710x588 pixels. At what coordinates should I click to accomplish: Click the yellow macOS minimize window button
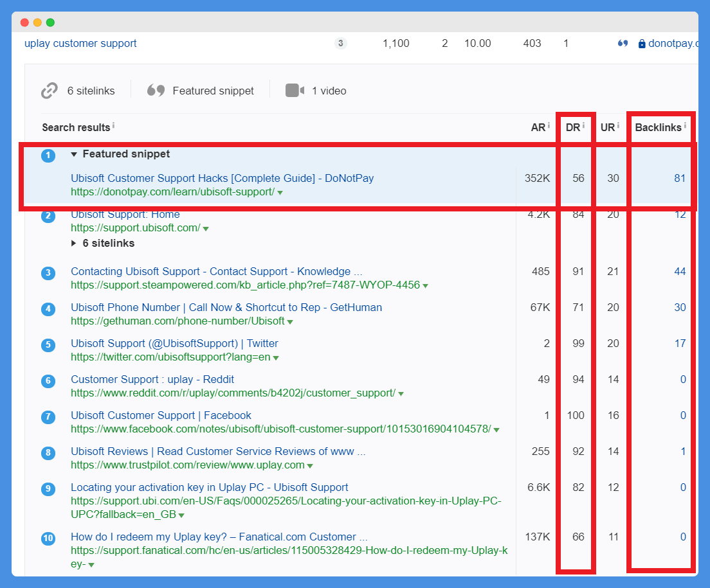[x=37, y=22]
